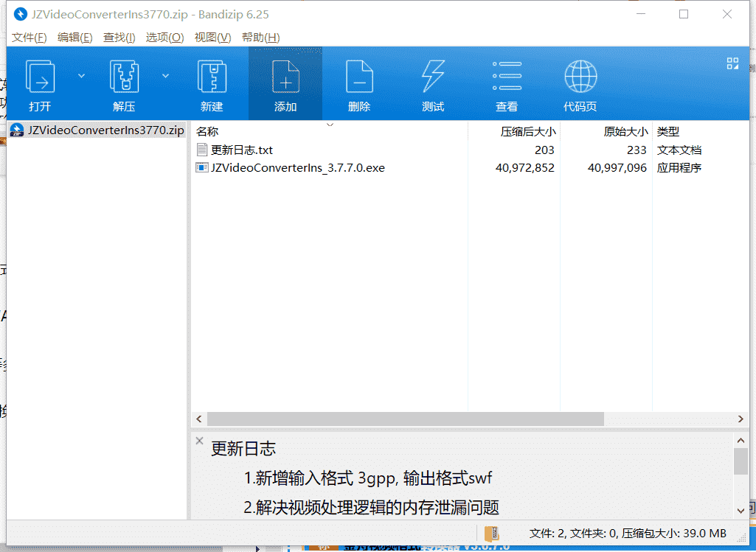756x552 pixels.
Task: Click the 233 original size cell
Action: (637, 150)
